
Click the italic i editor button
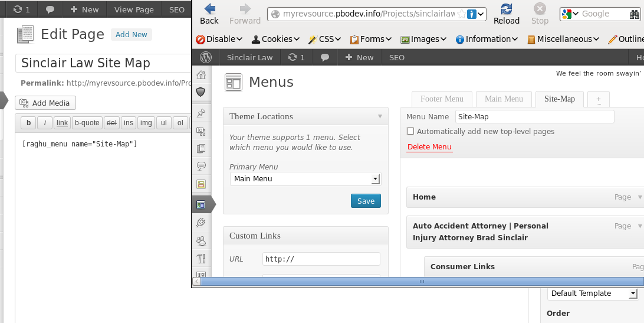[x=45, y=123]
